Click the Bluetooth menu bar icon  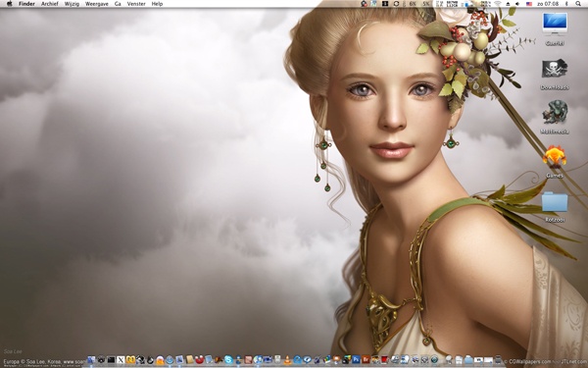click(x=566, y=4)
